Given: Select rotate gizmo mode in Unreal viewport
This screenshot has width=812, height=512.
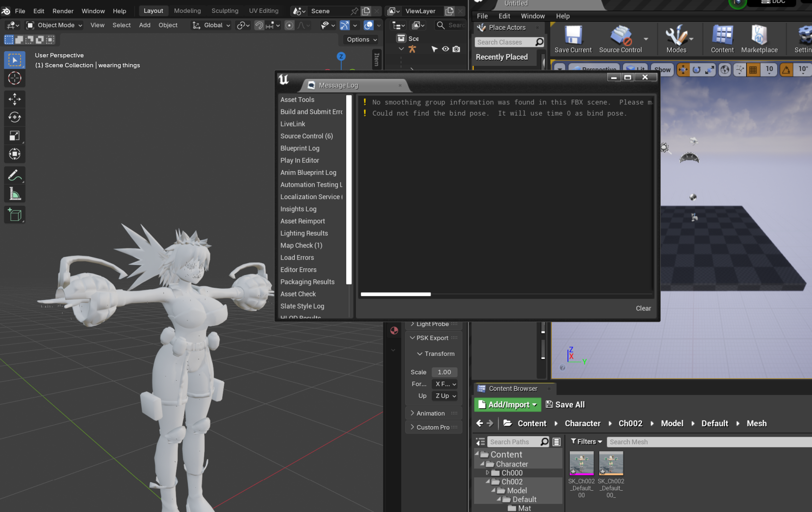Looking at the screenshot, I should click(696, 70).
